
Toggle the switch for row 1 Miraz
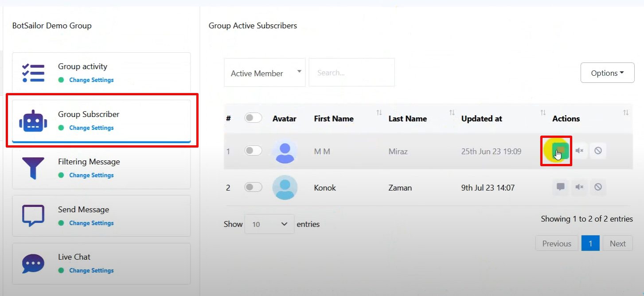pyautogui.click(x=253, y=151)
